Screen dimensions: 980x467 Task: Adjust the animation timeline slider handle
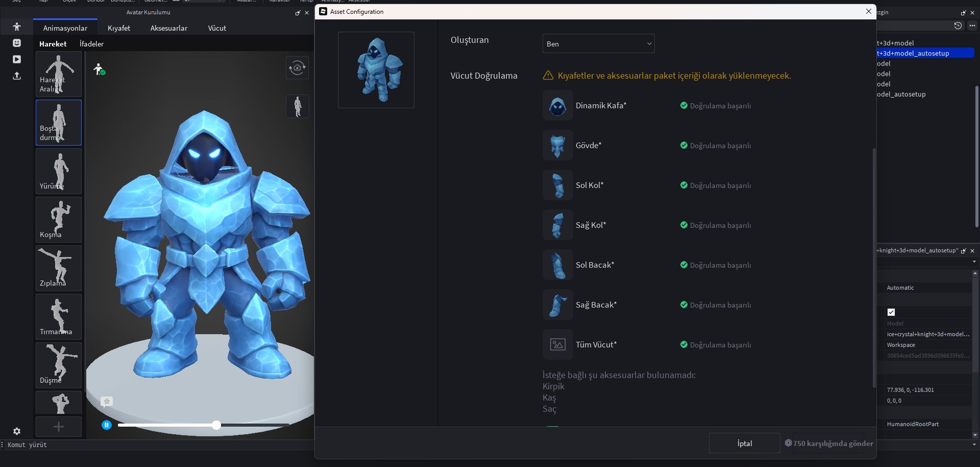tap(216, 425)
